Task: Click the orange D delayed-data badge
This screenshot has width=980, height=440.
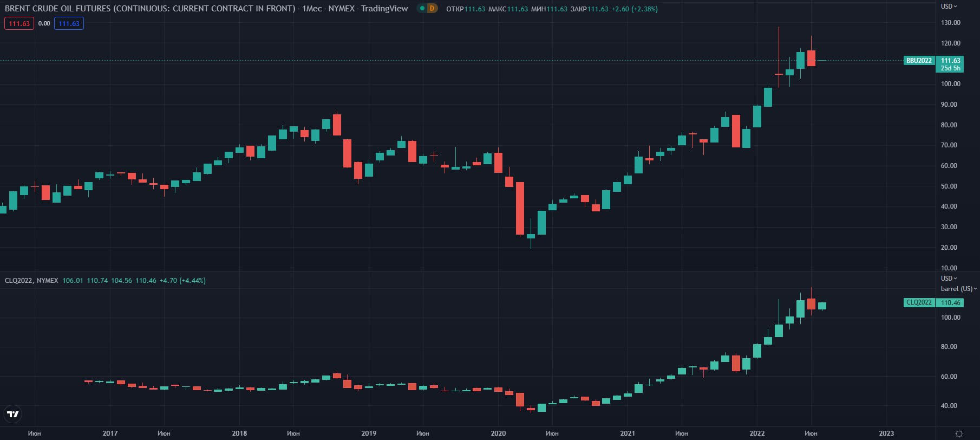Action: click(432, 9)
